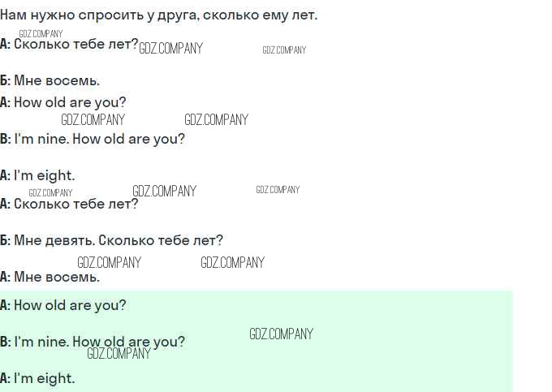Select the line 'Б: Мне девять. Сколько тебе лет?'
The height and width of the screenshot is (392, 552).
112,240
